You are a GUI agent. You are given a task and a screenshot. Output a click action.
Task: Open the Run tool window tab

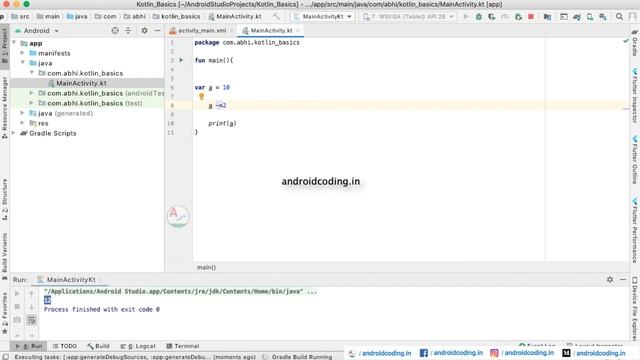click(29, 346)
